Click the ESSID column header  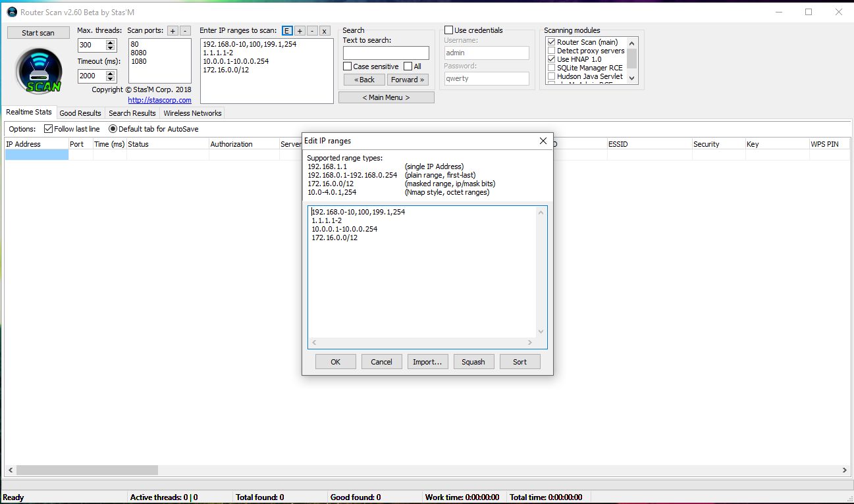pos(649,144)
